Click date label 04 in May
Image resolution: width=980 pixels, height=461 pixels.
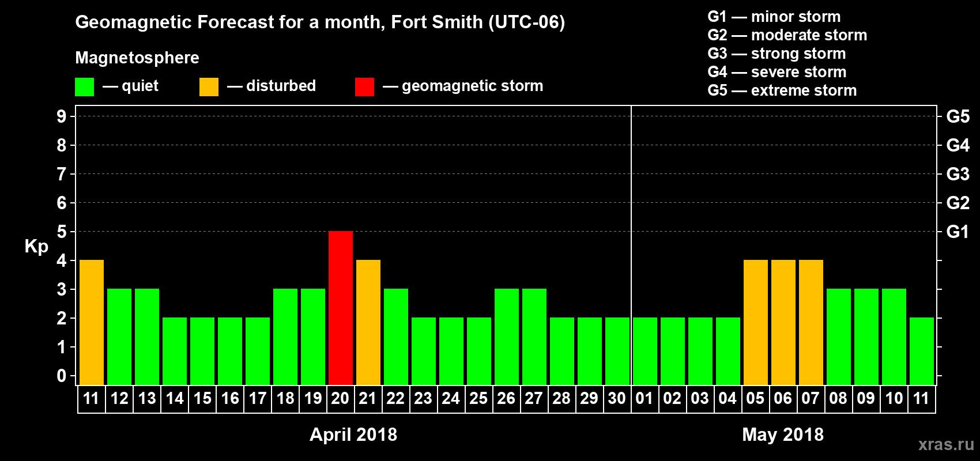pyautogui.click(x=728, y=399)
